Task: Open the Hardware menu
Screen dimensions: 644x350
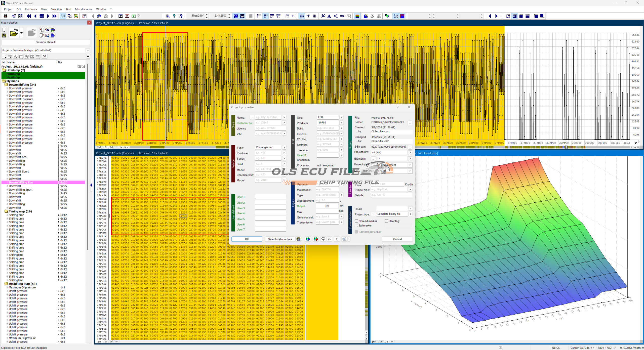Action: coord(31,9)
